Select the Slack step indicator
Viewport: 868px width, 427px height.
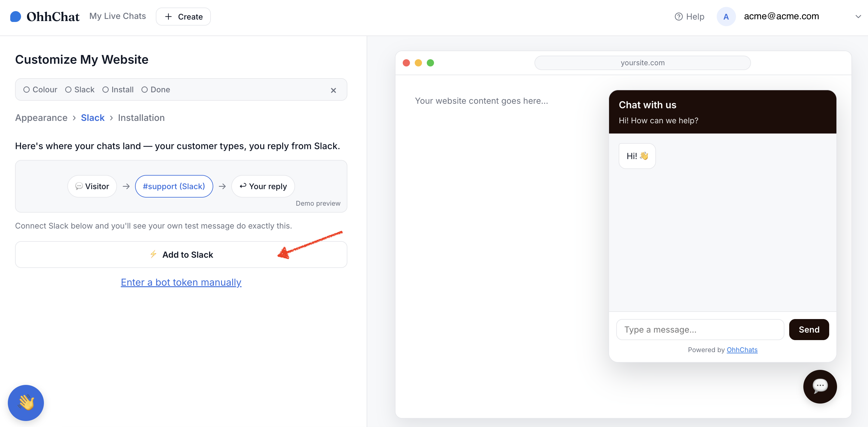point(79,90)
